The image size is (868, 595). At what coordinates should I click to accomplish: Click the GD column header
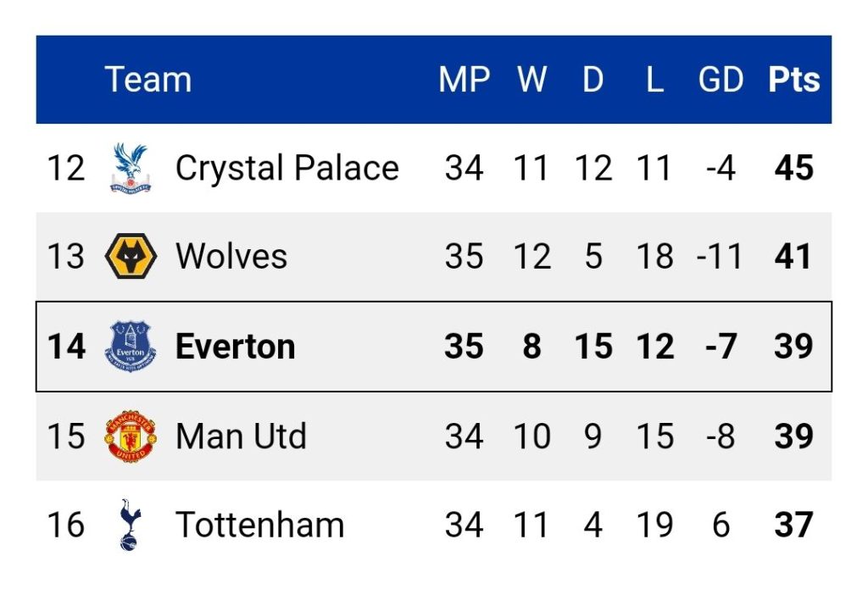721,79
